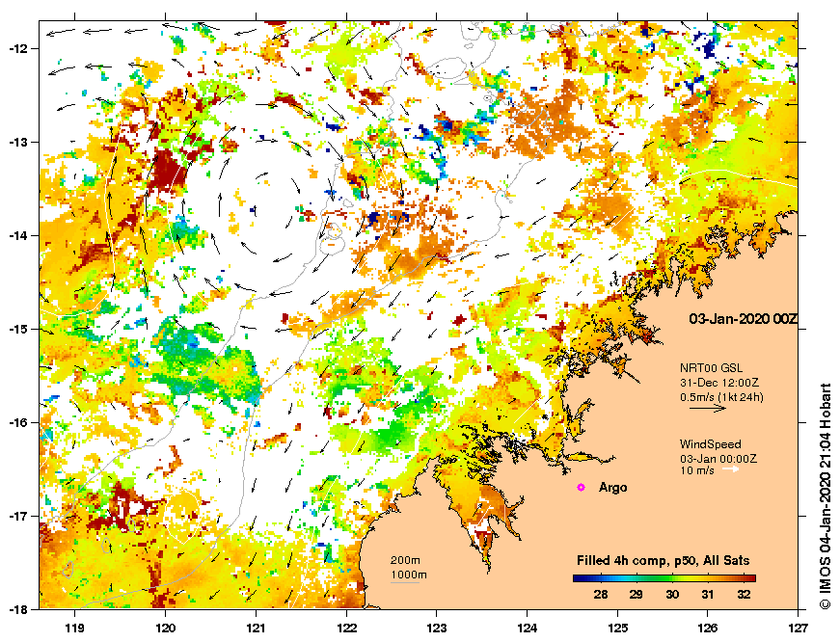Click the SST color scale bar
840x642 pixels.
point(664,578)
